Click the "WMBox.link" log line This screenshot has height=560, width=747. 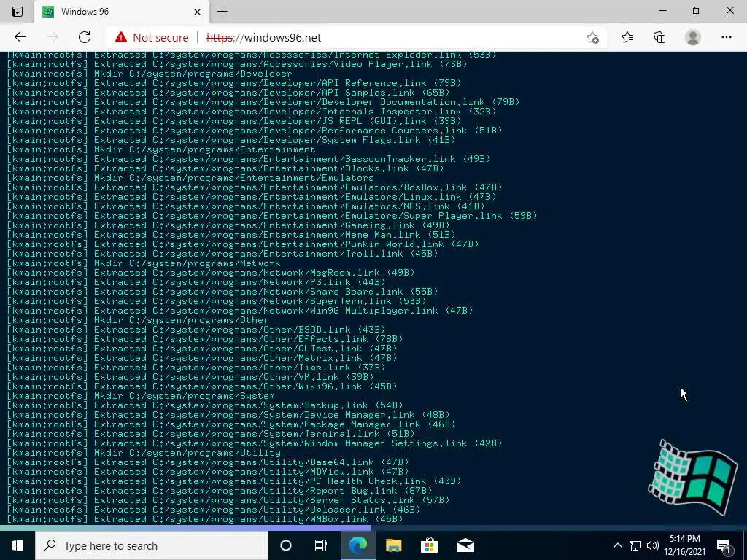[x=205, y=519]
